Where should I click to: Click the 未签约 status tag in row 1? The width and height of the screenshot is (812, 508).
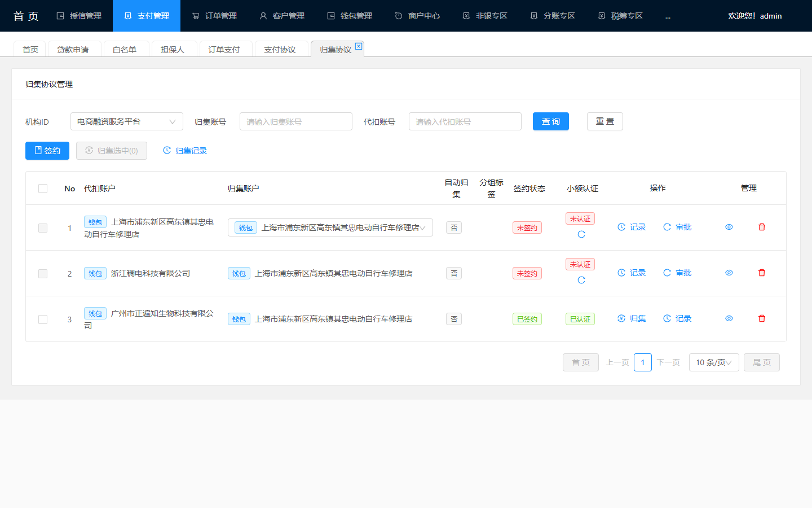[x=527, y=227]
